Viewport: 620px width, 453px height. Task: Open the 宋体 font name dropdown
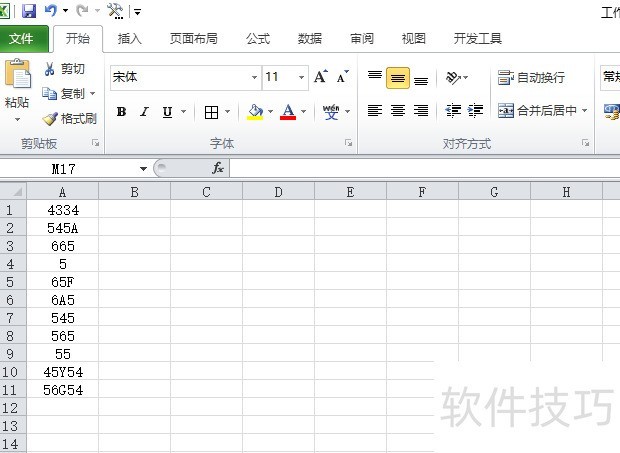(x=254, y=77)
